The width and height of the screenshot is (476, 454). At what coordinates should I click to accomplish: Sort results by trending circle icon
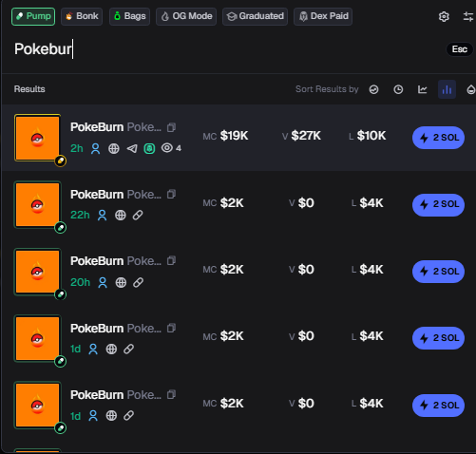pos(373,89)
